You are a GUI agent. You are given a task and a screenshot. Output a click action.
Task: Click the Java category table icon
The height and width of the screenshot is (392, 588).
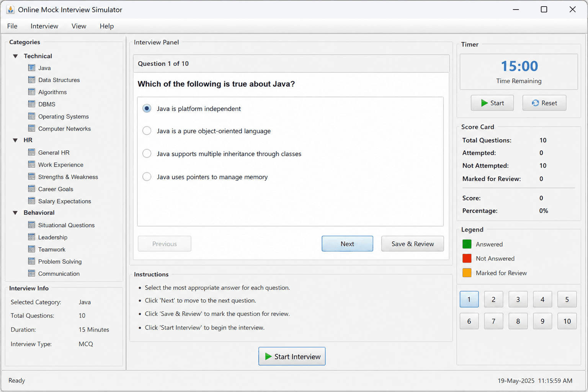pos(32,68)
